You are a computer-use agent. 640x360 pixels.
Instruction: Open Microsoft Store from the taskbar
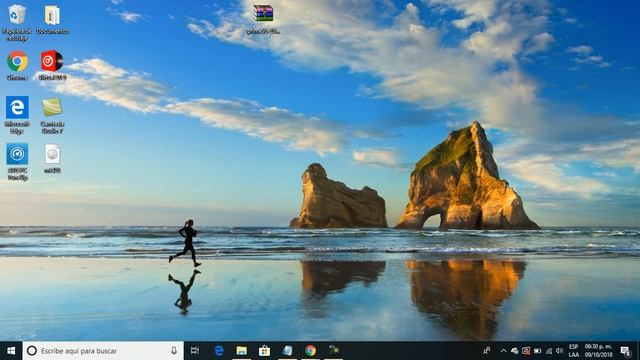tap(264, 351)
